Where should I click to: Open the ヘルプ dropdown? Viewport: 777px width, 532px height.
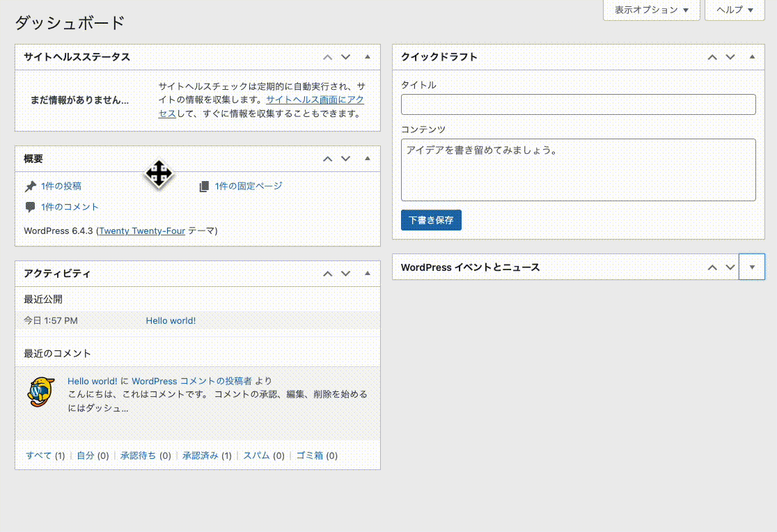pos(735,10)
